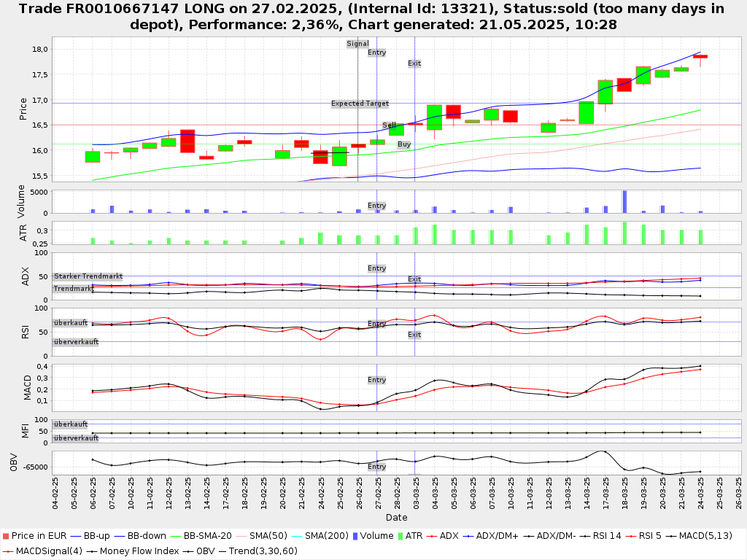Click the tall volume bar on 18-03-25
The height and width of the screenshot is (560, 747).
coord(624,202)
